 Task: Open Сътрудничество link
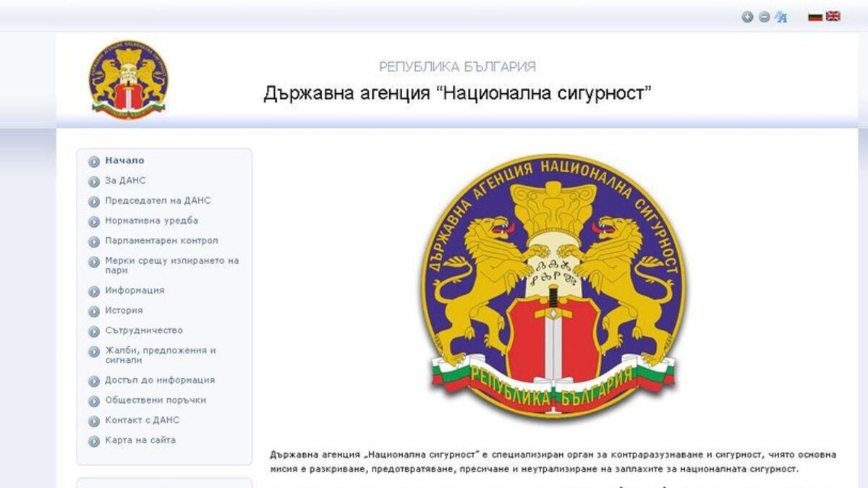click(144, 330)
